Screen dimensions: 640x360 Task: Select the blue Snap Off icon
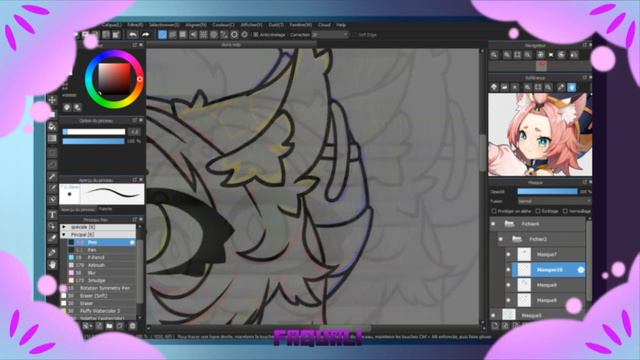tap(162, 35)
